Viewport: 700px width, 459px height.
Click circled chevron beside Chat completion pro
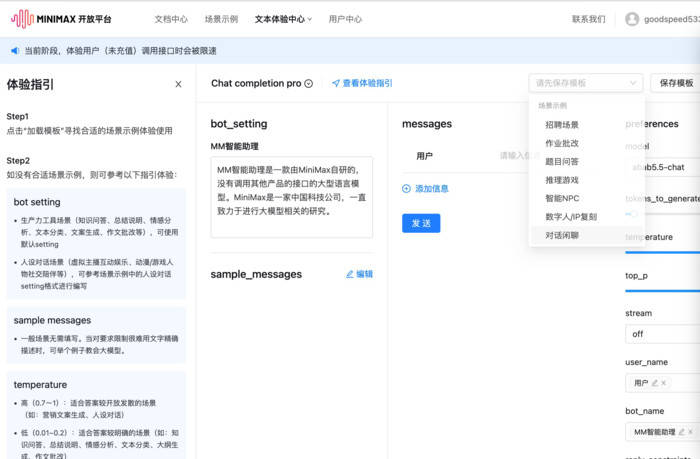click(308, 83)
